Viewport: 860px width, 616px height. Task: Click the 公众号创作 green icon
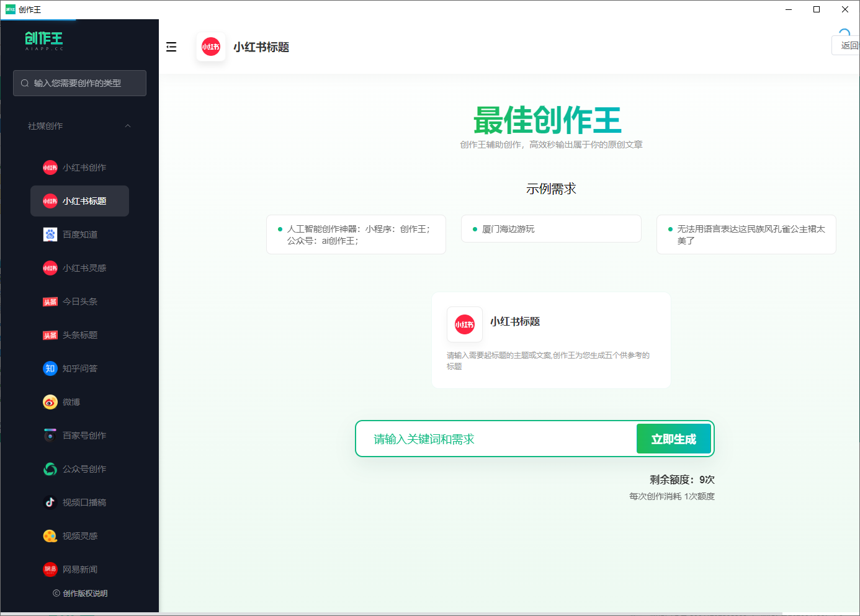(x=50, y=469)
